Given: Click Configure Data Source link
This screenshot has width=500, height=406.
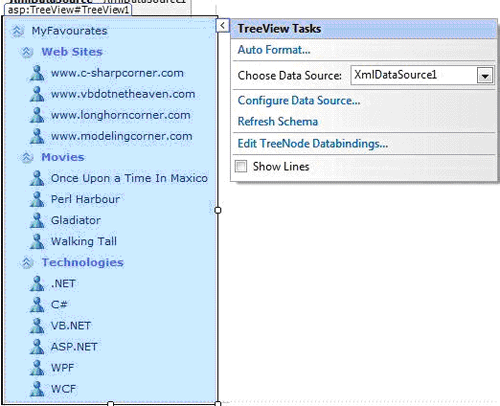Looking at the screenshot, I should click(299, 101).
